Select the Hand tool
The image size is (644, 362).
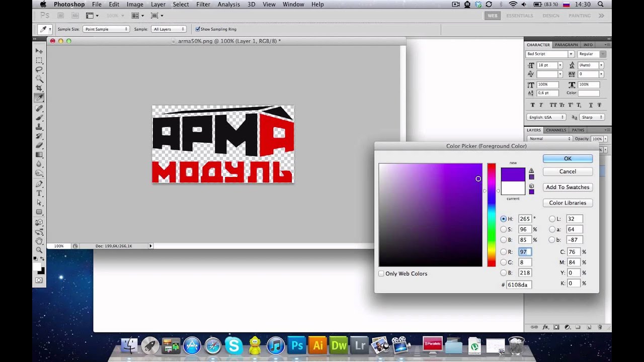pyautogui.click(x=39, y=240)
